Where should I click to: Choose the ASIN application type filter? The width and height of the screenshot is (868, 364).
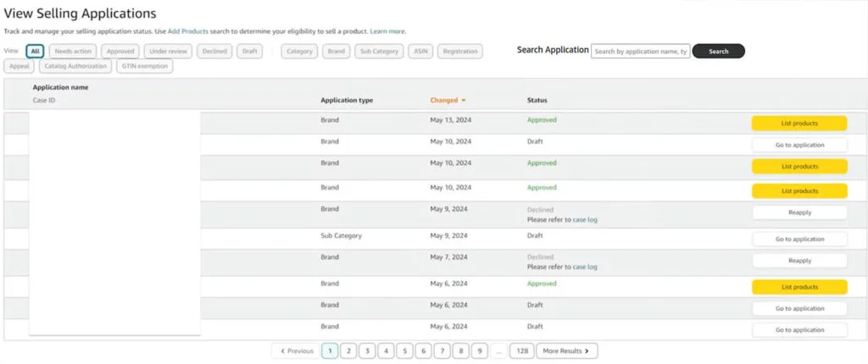(x=419, y=52)
